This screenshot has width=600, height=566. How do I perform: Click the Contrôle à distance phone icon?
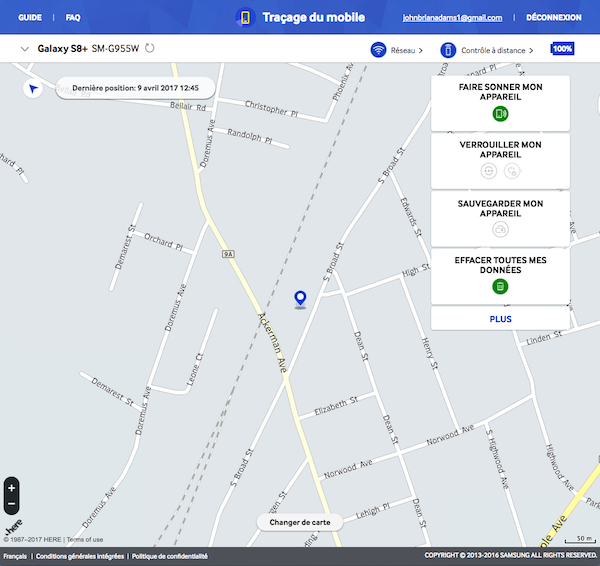(448, 50)
